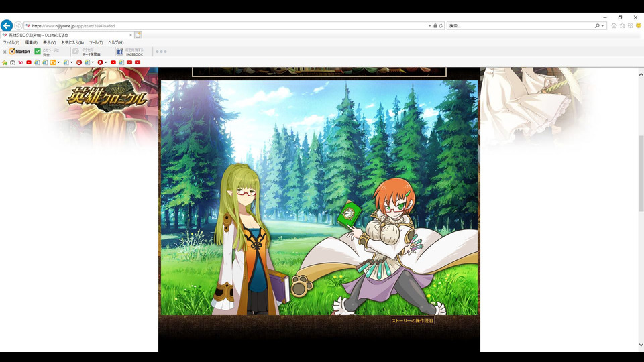Open the YouTube favorite next to Yahoo icon
The width and height of the screenshot is (644, 362).
[x=29, y=62]
